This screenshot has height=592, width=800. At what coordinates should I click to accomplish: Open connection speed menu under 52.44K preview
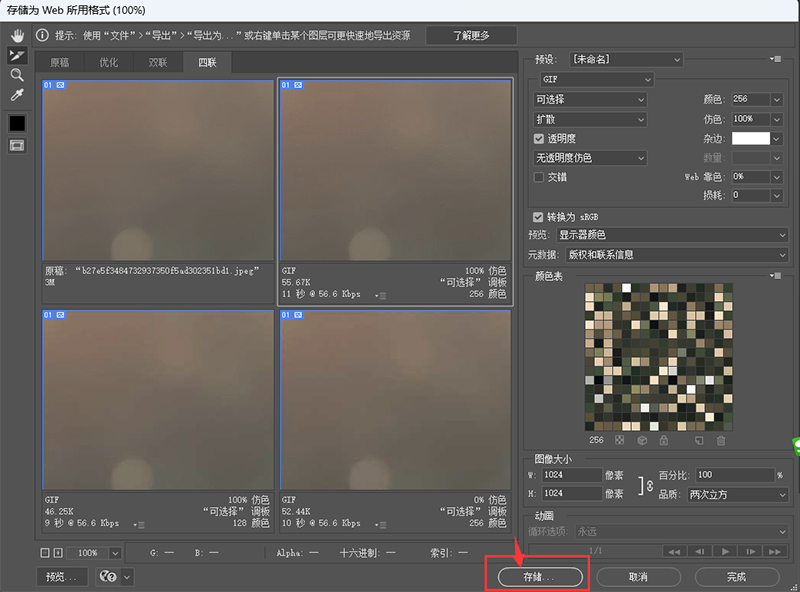[x=381, y=525]
